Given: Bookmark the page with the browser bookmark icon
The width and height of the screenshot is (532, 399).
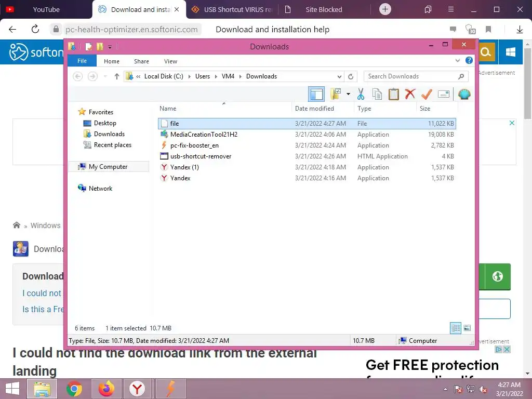Looking at the screenshot, I should tap(488, 30).
